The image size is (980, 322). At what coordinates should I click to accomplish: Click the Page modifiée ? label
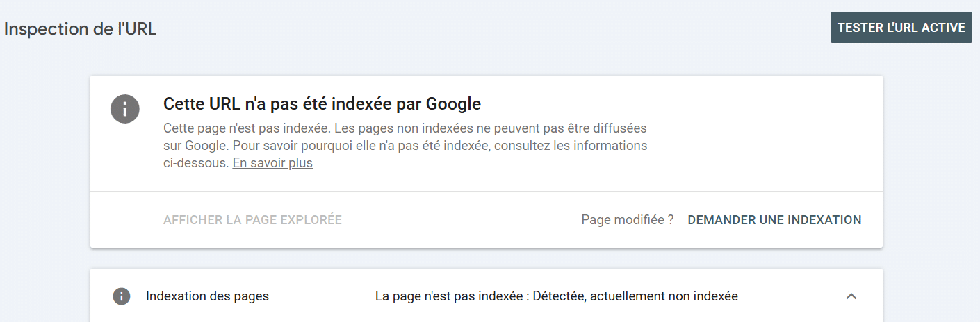[627, 220]
